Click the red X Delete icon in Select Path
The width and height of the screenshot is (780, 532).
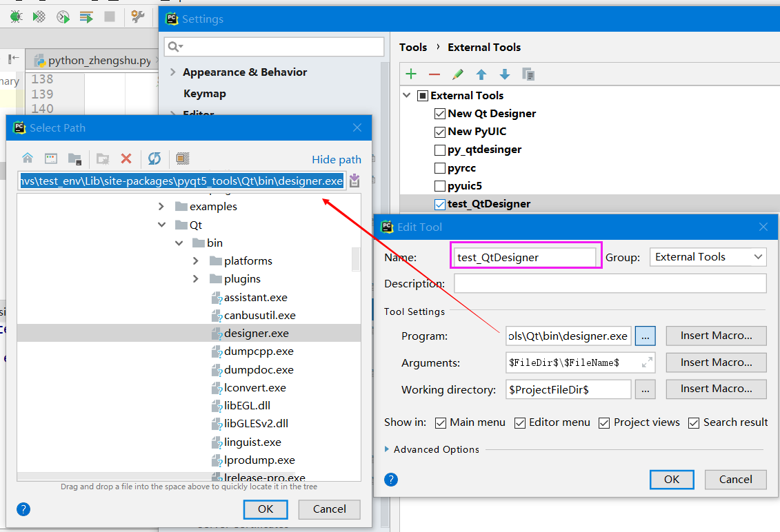click(x=126, y=158)
